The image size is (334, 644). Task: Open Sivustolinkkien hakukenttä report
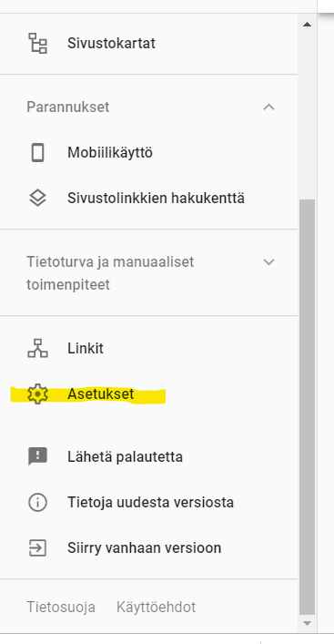tap(149, 199)
